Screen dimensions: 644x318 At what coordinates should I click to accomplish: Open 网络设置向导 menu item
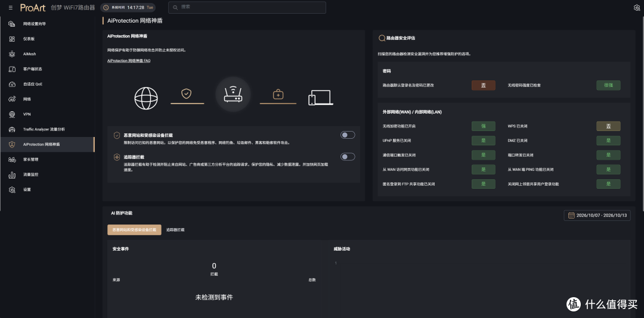click(47, 24)
